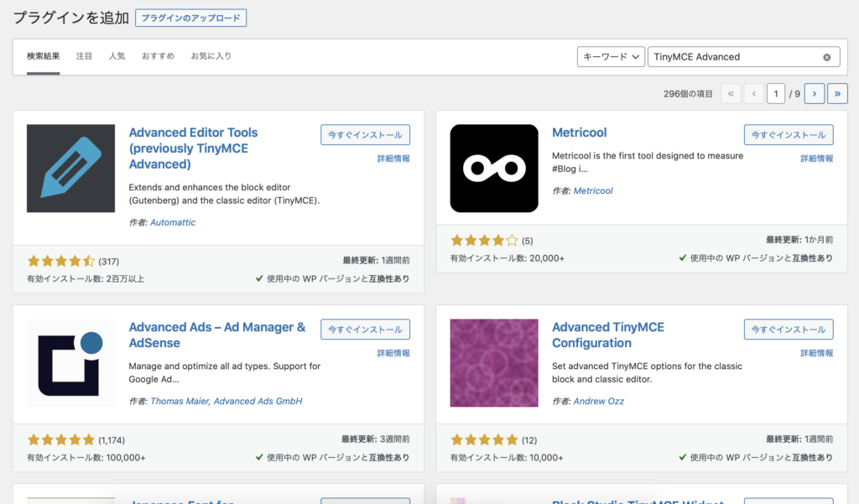
Task: Jump to the last results page
Action: point(837,94)
